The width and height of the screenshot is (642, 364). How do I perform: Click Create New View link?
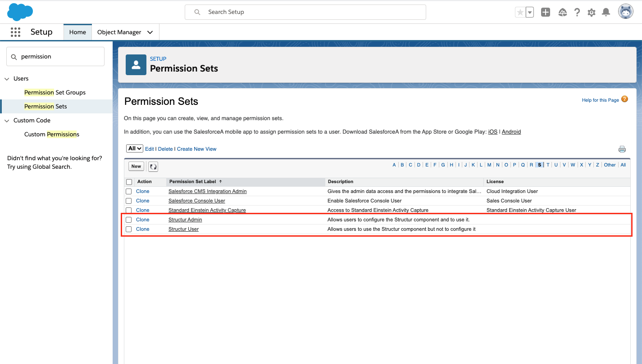pos(196,149)
